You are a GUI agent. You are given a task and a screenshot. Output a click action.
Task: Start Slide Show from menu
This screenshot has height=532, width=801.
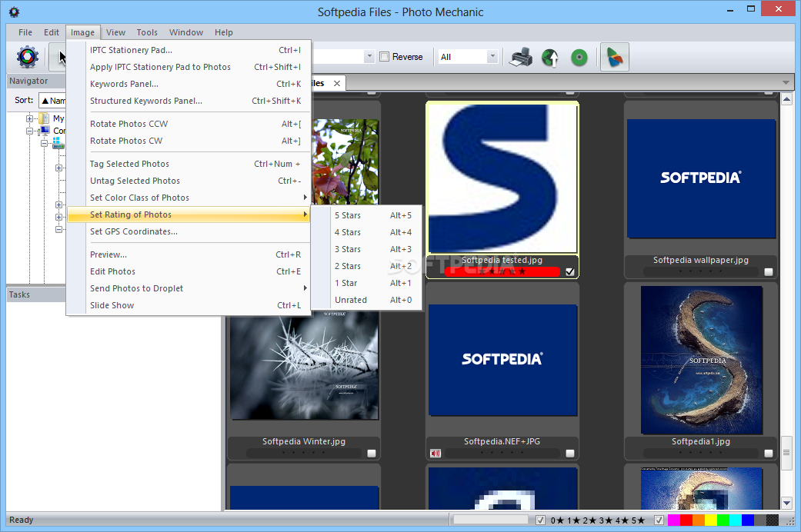point(189,304)
